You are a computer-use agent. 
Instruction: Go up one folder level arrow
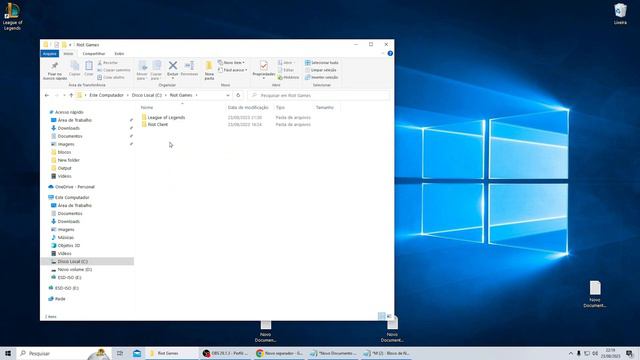71,96
